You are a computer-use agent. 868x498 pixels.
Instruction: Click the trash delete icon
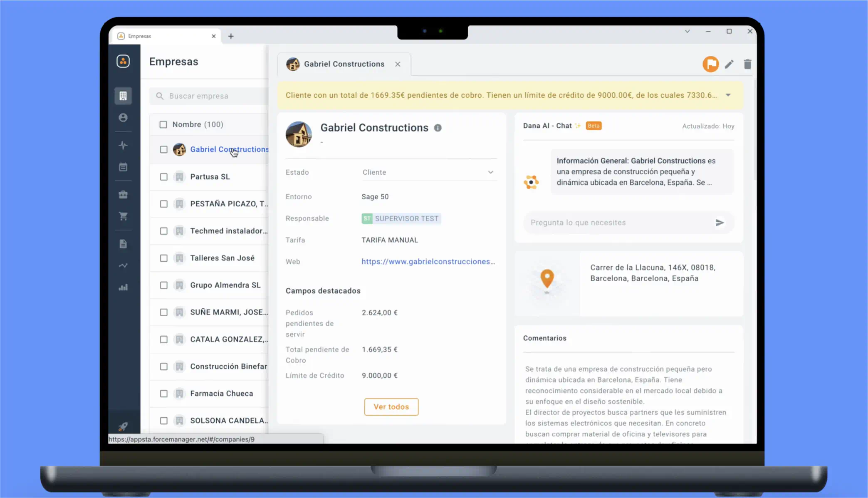747,64
